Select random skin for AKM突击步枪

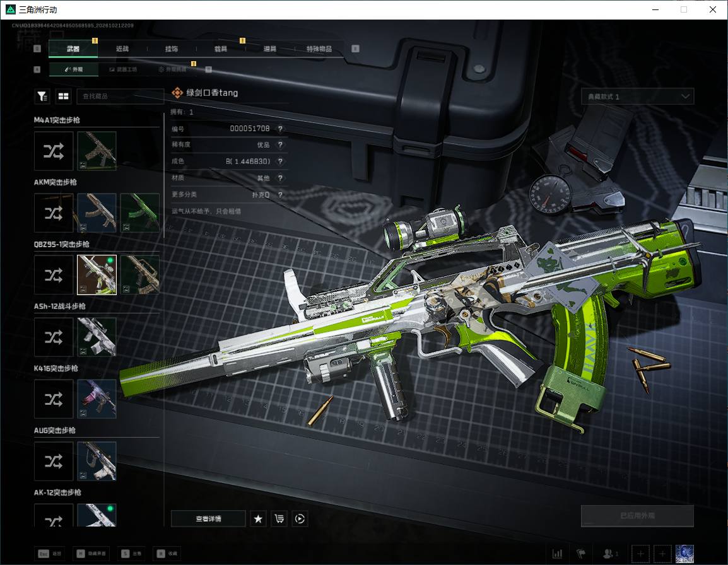pos(54,213)
